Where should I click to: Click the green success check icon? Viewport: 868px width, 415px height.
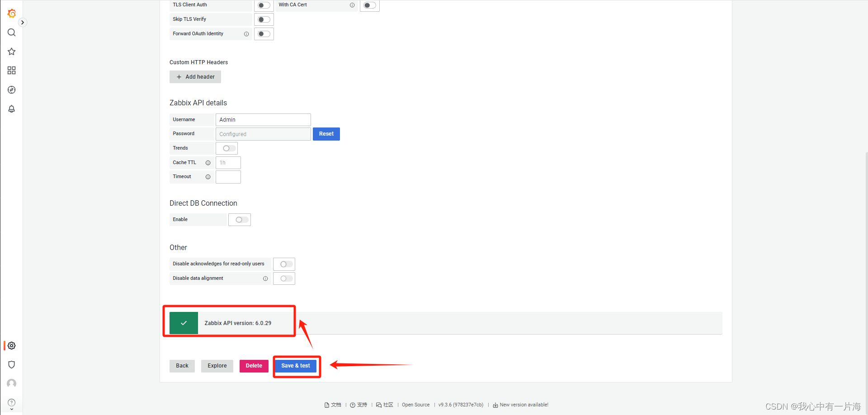pos(184,323)
